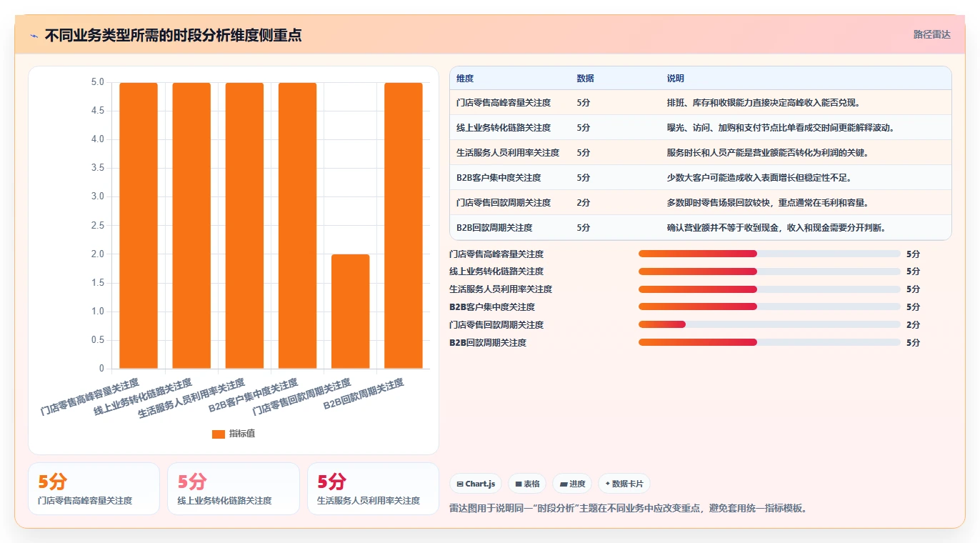Click the footer note starting 雷达图用于说明

pos(629,509)
